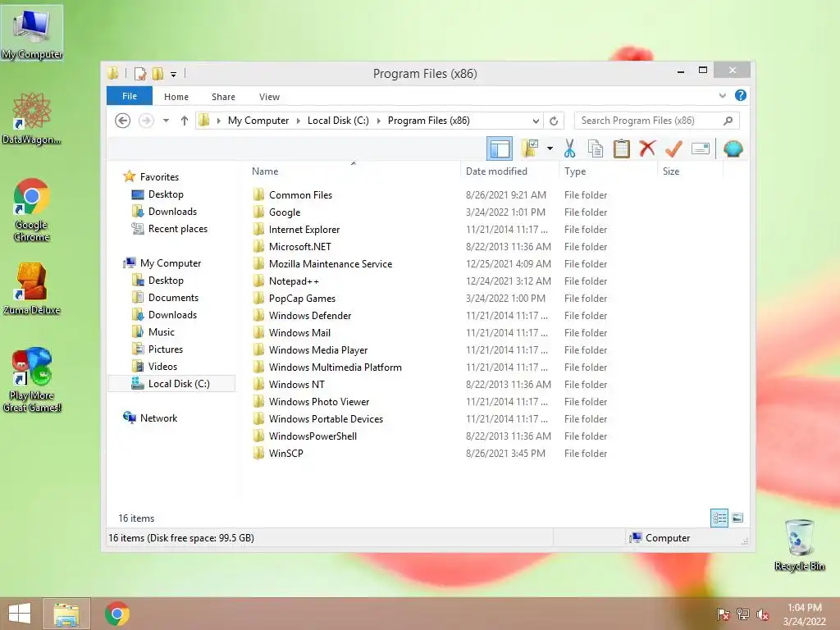Click quick access Properties icon in title bar
Screen dimensions: 840x630
(140, 73)
